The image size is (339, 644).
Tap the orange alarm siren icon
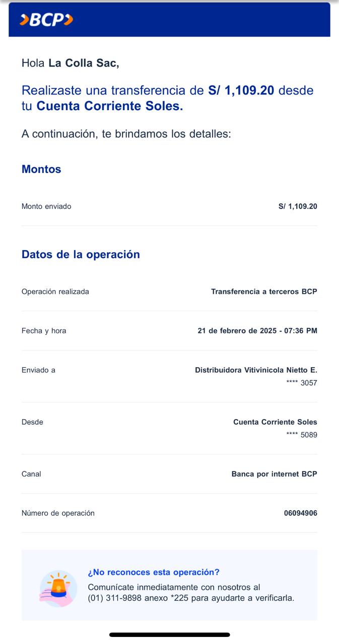58,588
